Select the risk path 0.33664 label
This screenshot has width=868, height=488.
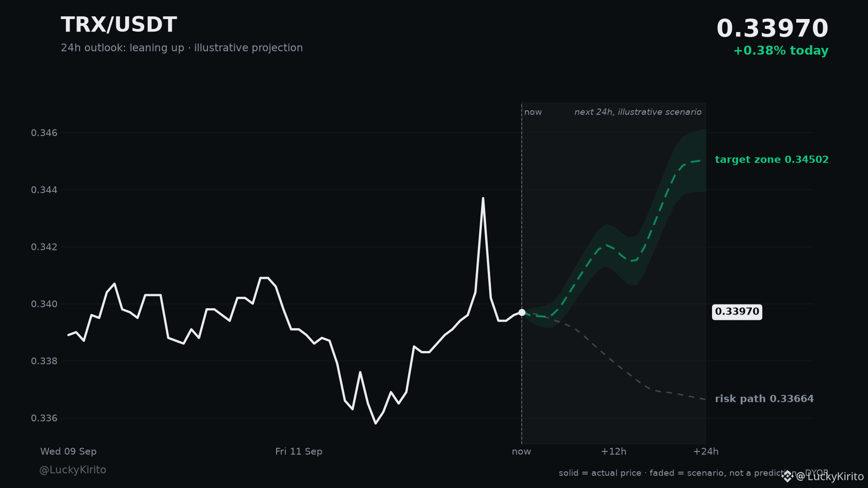coord(764,399)
